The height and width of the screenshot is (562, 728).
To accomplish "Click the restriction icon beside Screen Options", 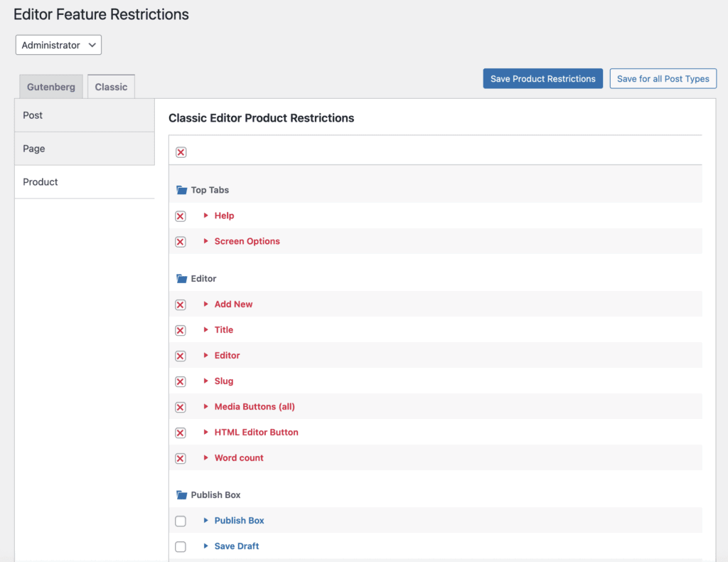I will click(181, 241).
